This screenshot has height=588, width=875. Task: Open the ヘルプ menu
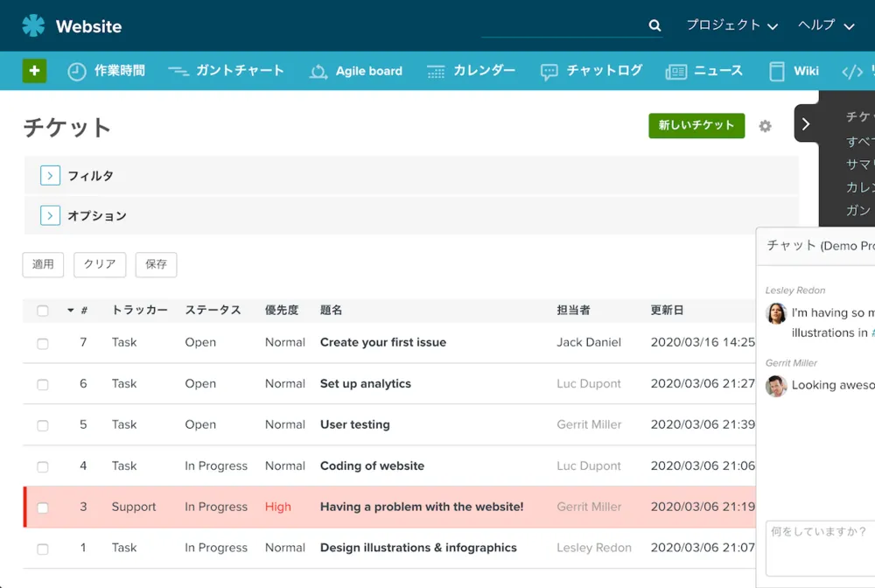tap(825, 25)
